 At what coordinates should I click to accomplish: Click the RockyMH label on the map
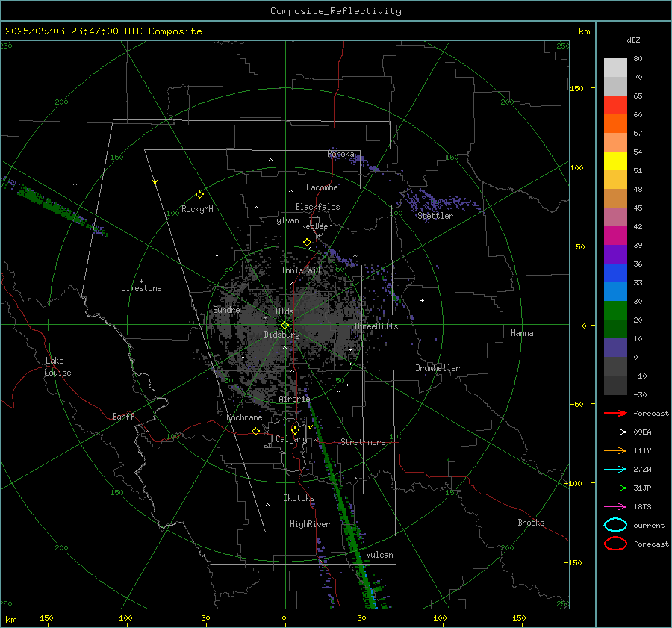197,209
